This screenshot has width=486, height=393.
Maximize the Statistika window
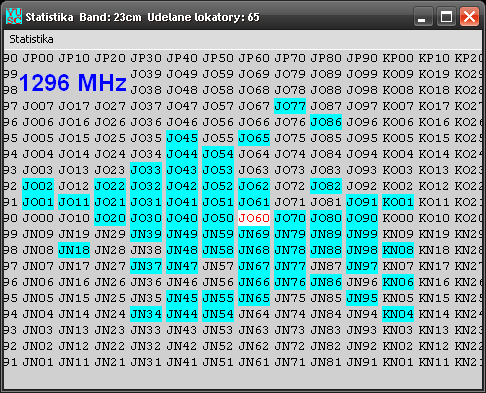point(446,16)
